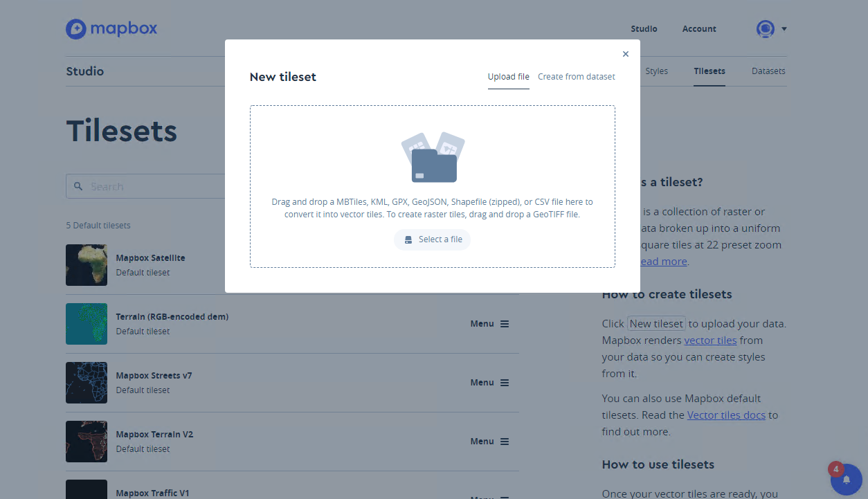Open Menu for Mapbox Streets v7
This screenshot has width=868, height=499.
point(490,383)
